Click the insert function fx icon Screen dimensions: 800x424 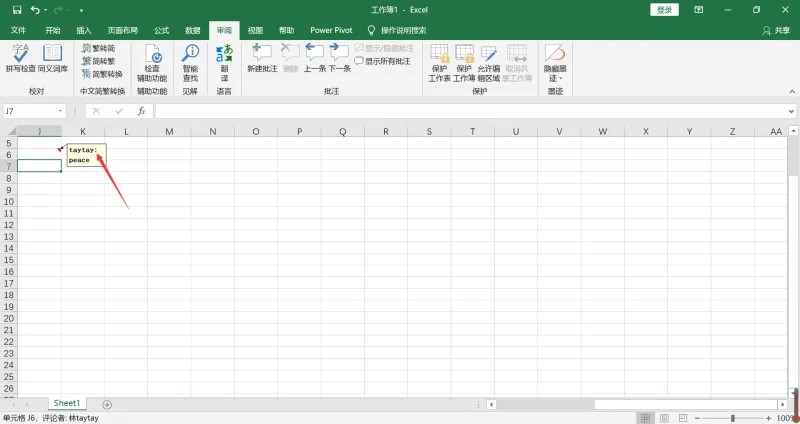click(141, 111)
